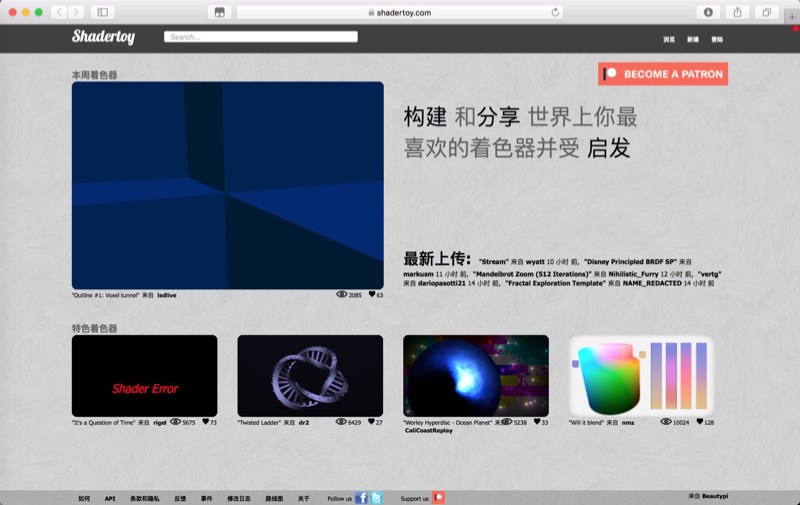Click author nmz under Will it blend
The image size is (800, 505).
[628, 422]
